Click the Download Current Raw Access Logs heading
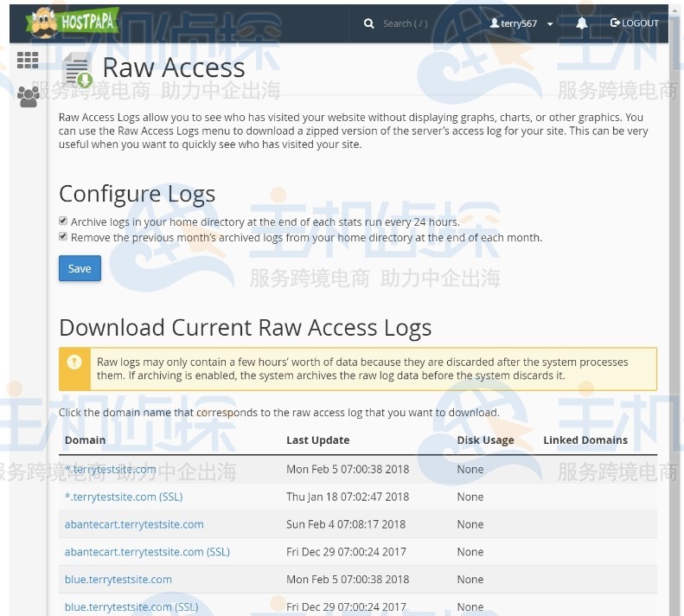Viewport: 684px width, 616px height. point(246,328)
